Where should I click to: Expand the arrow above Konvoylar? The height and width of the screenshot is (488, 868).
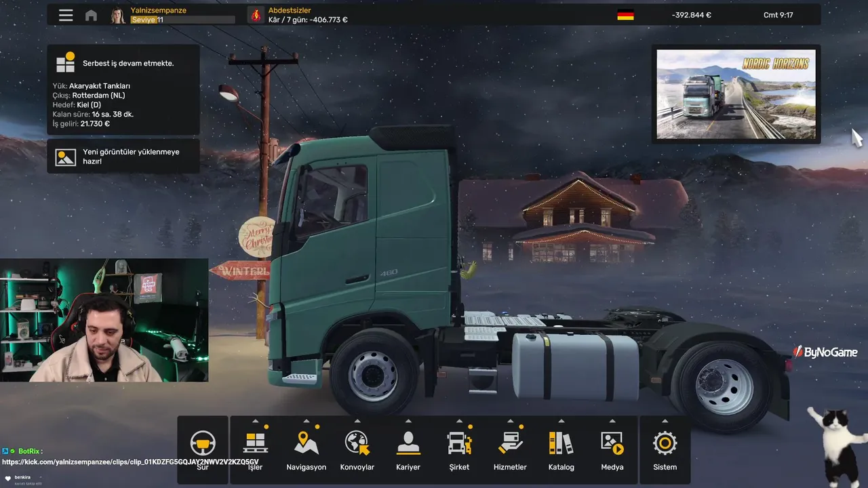[357, 421]
